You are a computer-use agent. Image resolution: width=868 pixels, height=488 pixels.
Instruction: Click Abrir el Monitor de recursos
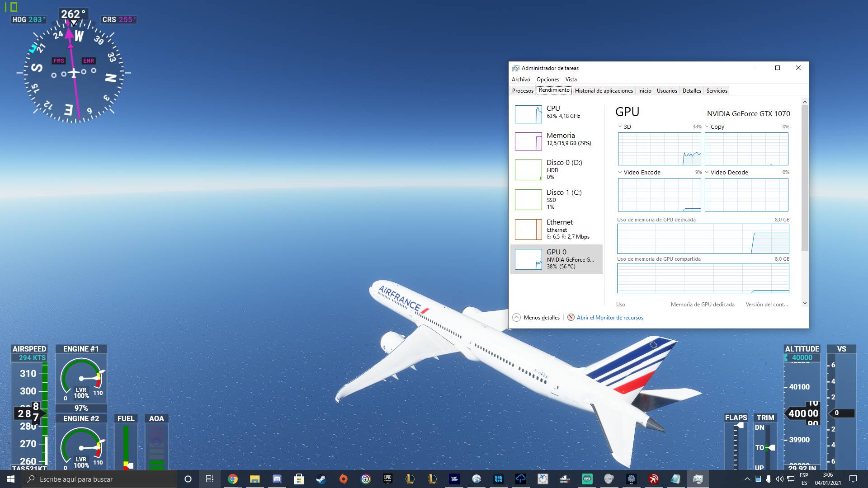point(609,318)
